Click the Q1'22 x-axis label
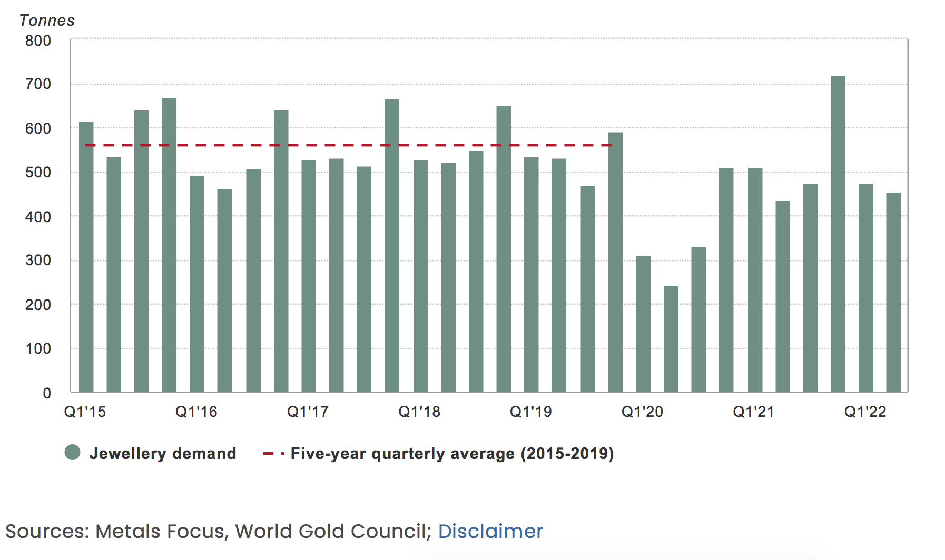The width and height of the screenshot is (945, 560). pos(865,412)
